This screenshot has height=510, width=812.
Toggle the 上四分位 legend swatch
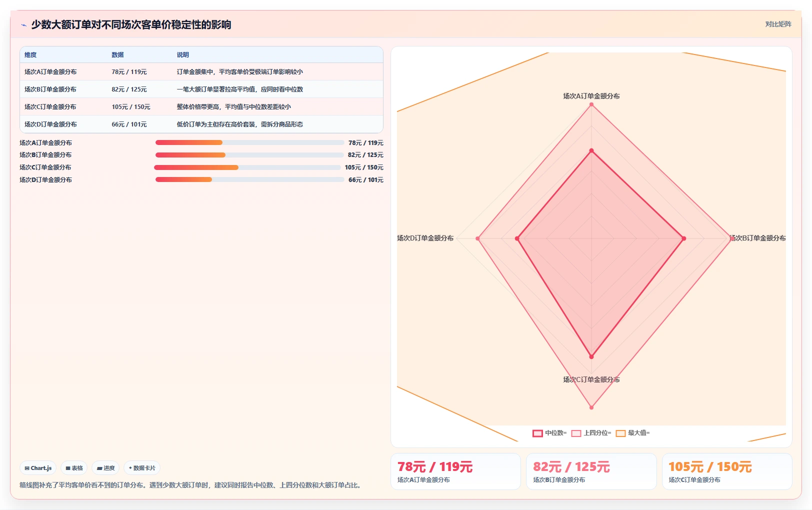[x=576, y=433]
